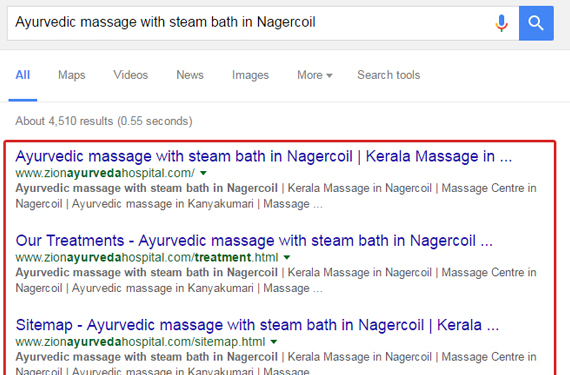Click the snippet under the Sitemap result

tap(276, 363)
